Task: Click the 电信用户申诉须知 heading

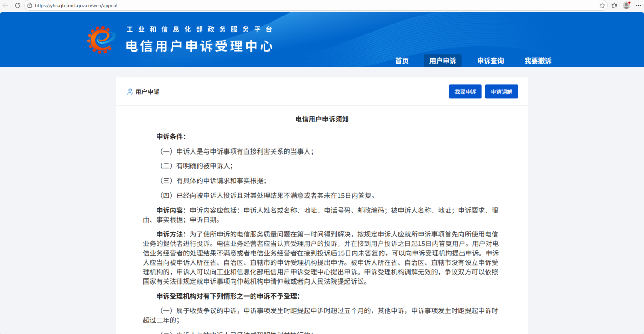Action: coord(322,119)
